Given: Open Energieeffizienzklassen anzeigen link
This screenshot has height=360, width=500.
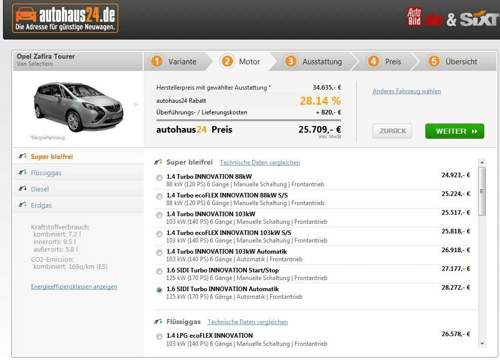Looking at the screenshot, I should (74, 287).
